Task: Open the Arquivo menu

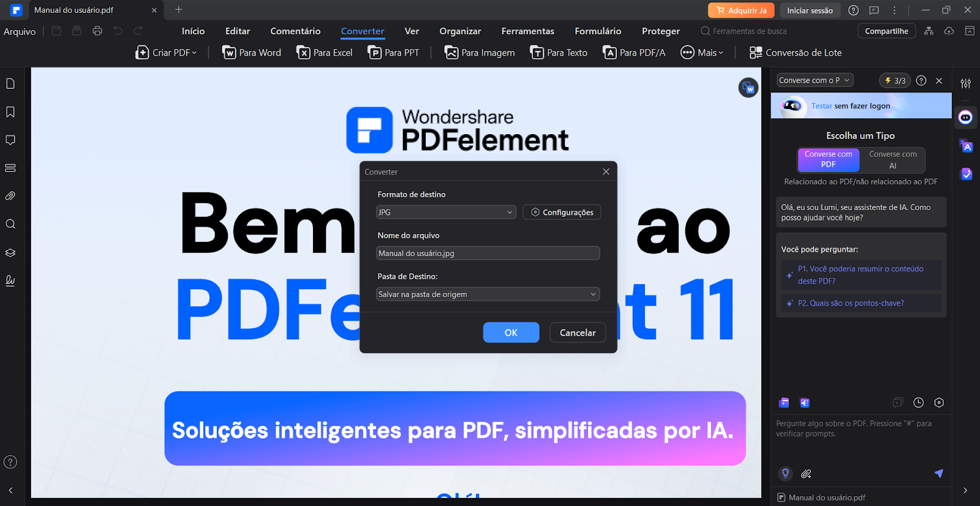Action: click(20, 31)
